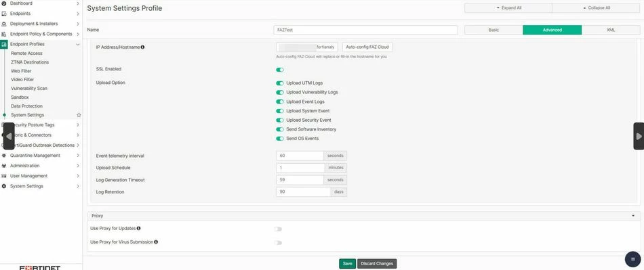Click Discard Changes button
This screenshot has width=644, height=270.
(377, 263)
